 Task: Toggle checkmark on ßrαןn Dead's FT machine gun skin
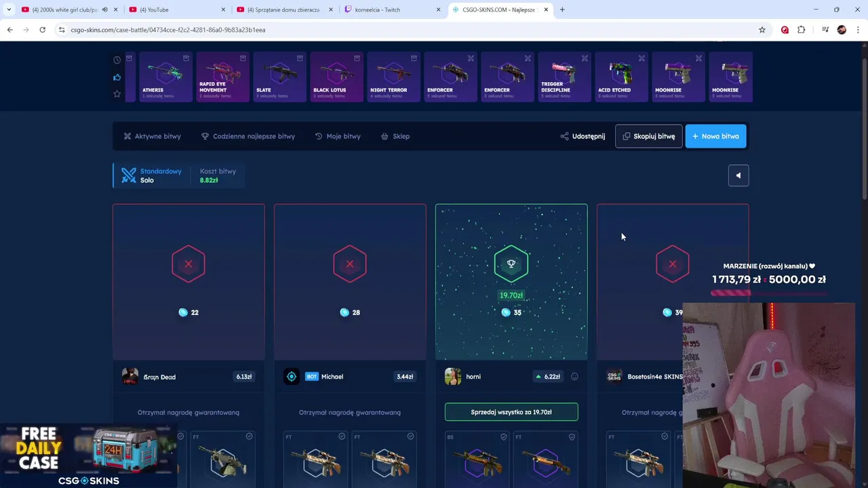[249, 436]
